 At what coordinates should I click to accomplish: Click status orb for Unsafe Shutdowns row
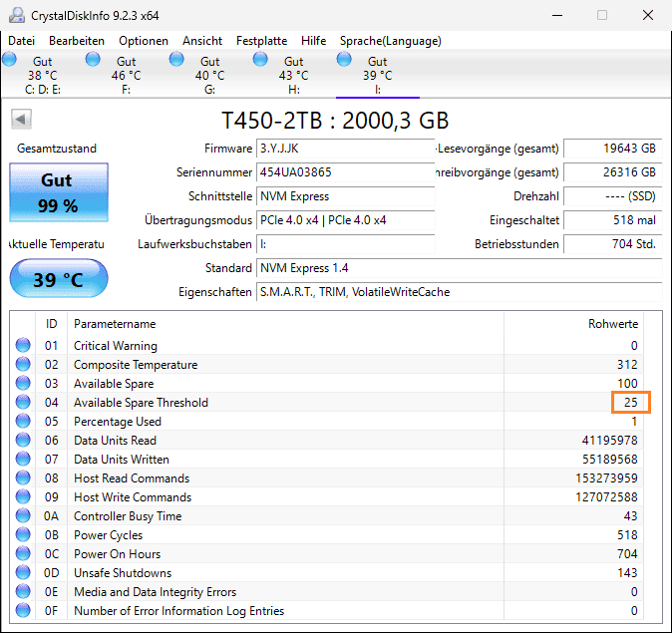tap(23, 573)
